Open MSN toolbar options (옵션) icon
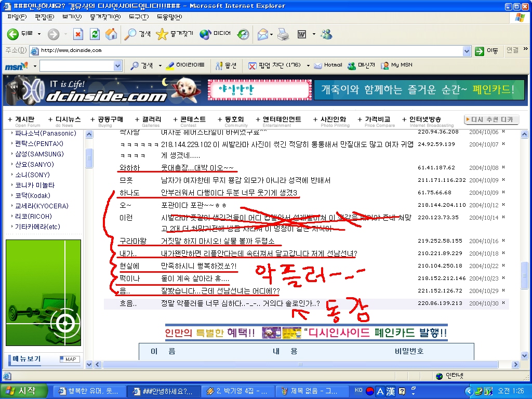Screen dimensions: 532x399 (x=219, y=65)
